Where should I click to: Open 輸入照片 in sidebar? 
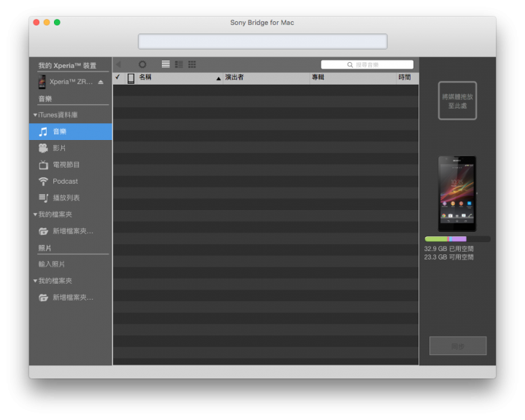(x=51, y=264)
